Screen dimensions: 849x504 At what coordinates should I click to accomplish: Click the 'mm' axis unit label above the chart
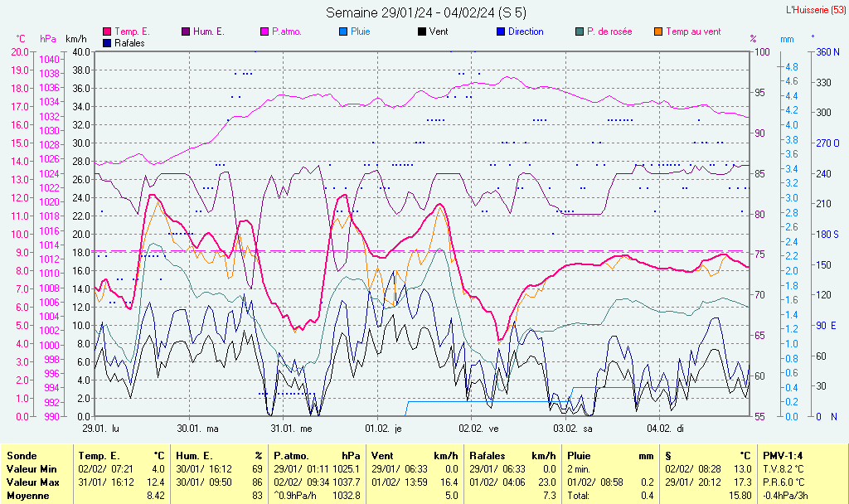[788, 40]
